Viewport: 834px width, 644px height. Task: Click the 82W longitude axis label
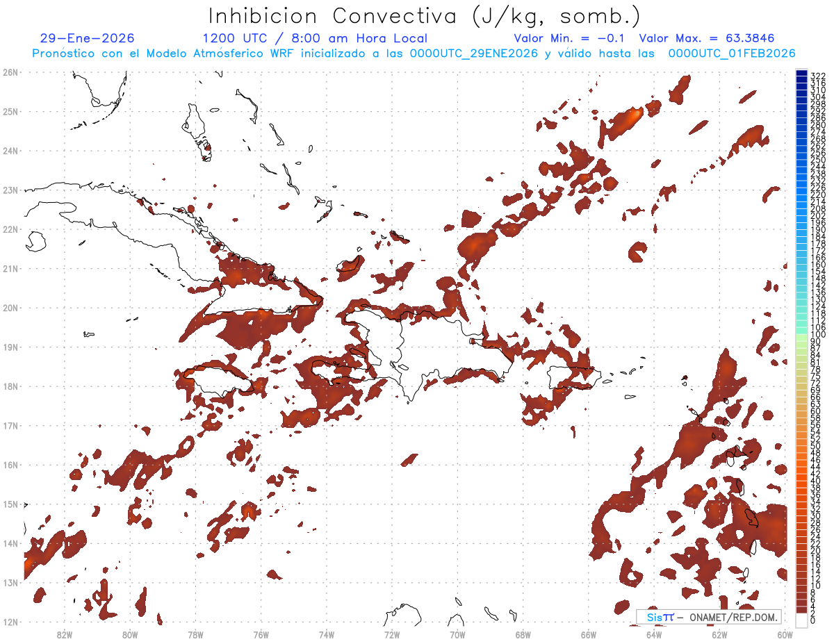click(65, 634)
